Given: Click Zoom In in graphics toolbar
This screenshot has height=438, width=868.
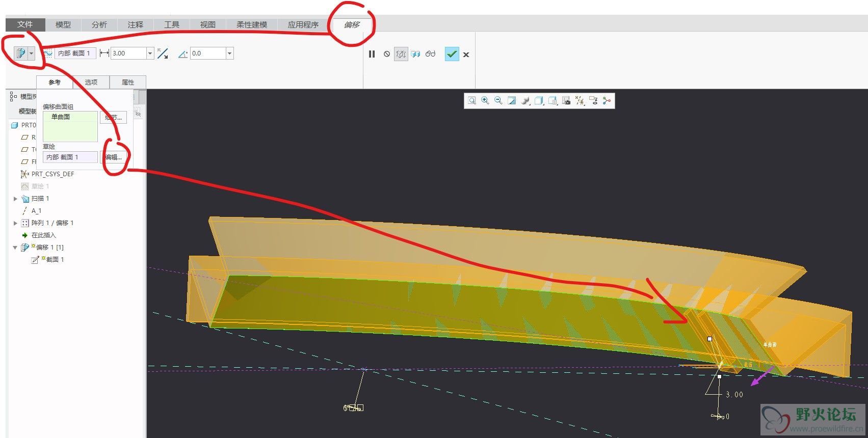Looking at the screenshot, I should click(x=485, y=101).
